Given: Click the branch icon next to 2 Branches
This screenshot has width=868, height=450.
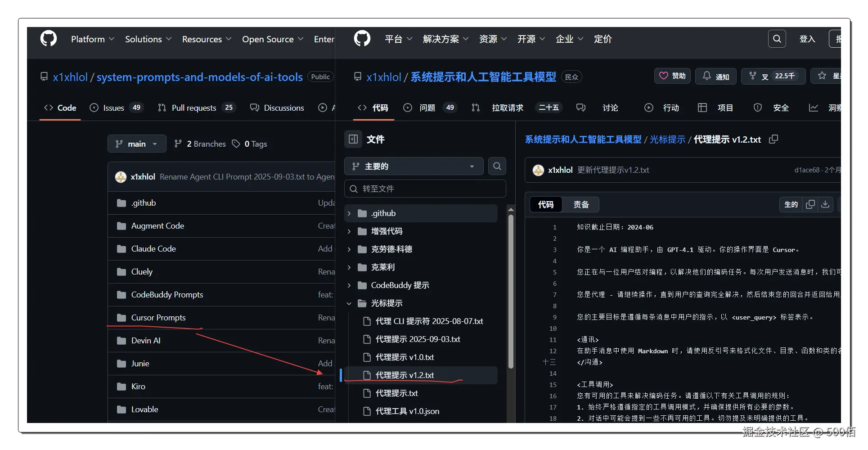Looking at the screenshot, I should coord(178,144).
